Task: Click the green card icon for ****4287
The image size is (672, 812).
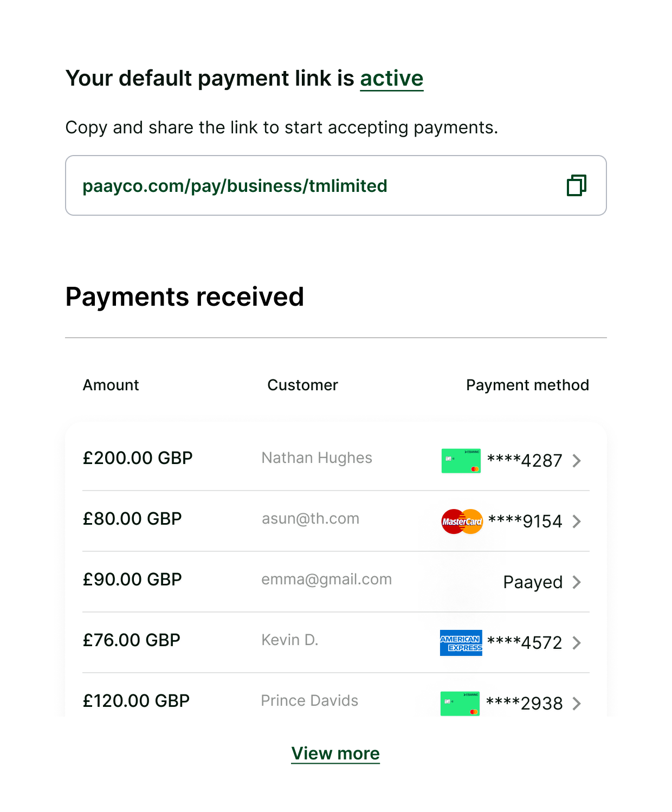Action: point(461,461)
